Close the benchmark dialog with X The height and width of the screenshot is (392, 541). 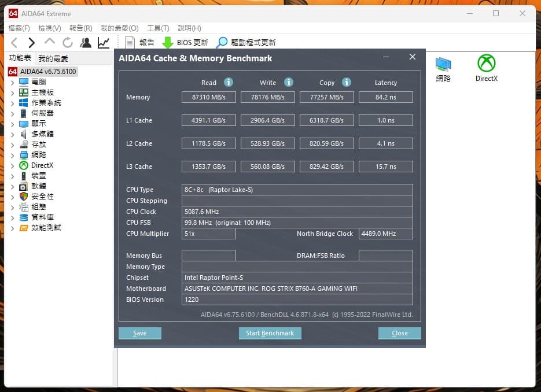pyautogui.click(x=413, y=57)
